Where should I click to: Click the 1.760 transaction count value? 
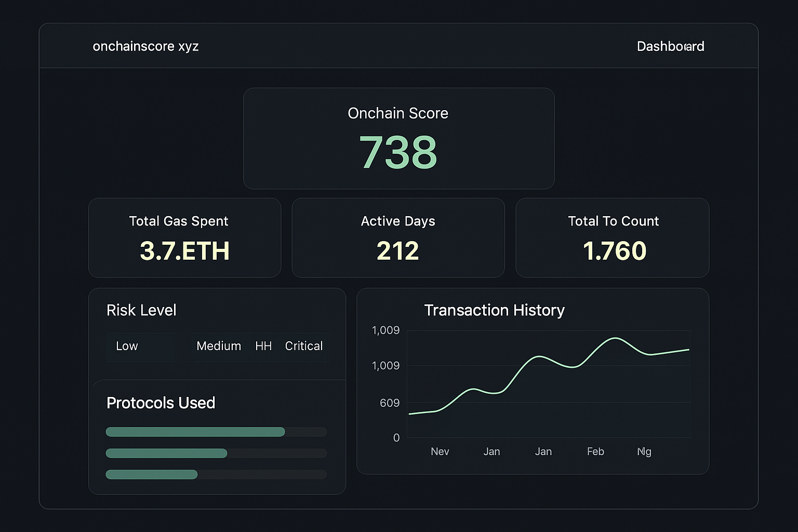coord(614,251)
